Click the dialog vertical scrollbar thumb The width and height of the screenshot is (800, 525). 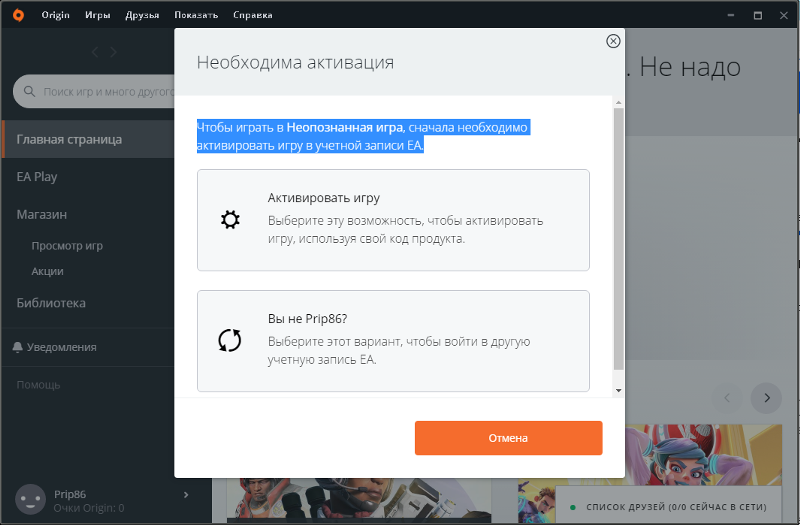(618, 239)
